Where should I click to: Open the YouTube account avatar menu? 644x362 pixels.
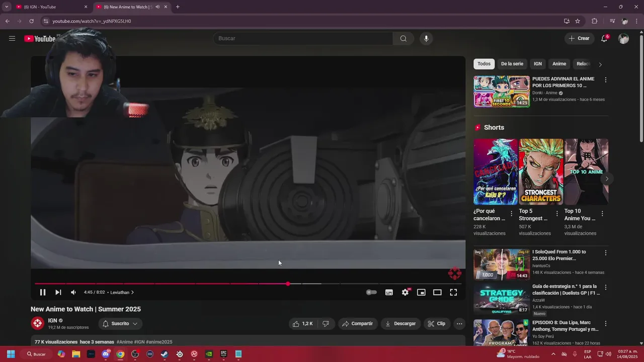point(623,38)
